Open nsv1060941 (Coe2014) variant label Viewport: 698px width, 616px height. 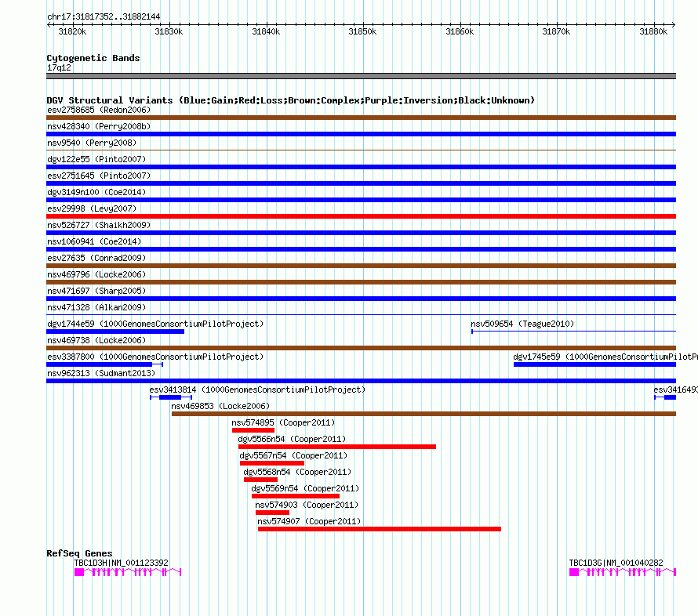(x=94, y=241)
